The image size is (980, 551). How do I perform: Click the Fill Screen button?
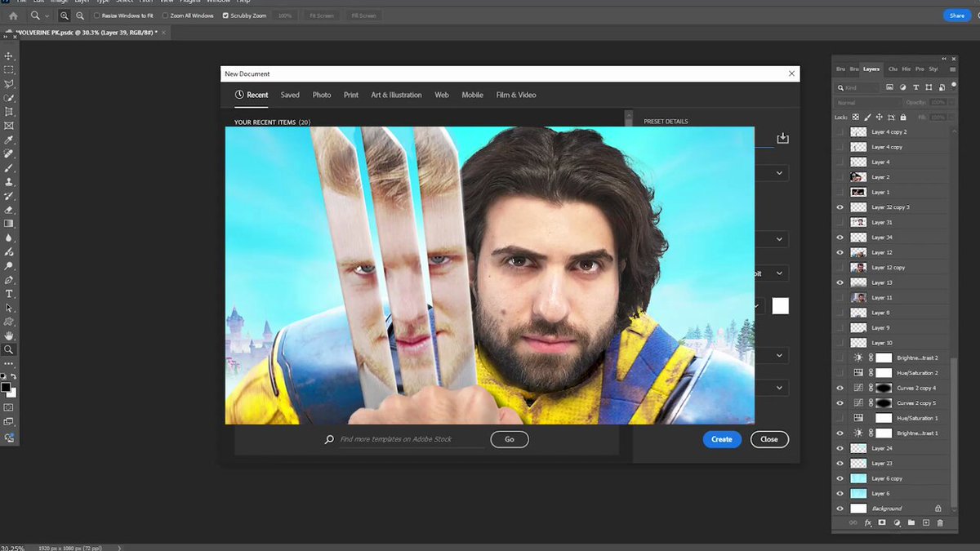[363, 16]
